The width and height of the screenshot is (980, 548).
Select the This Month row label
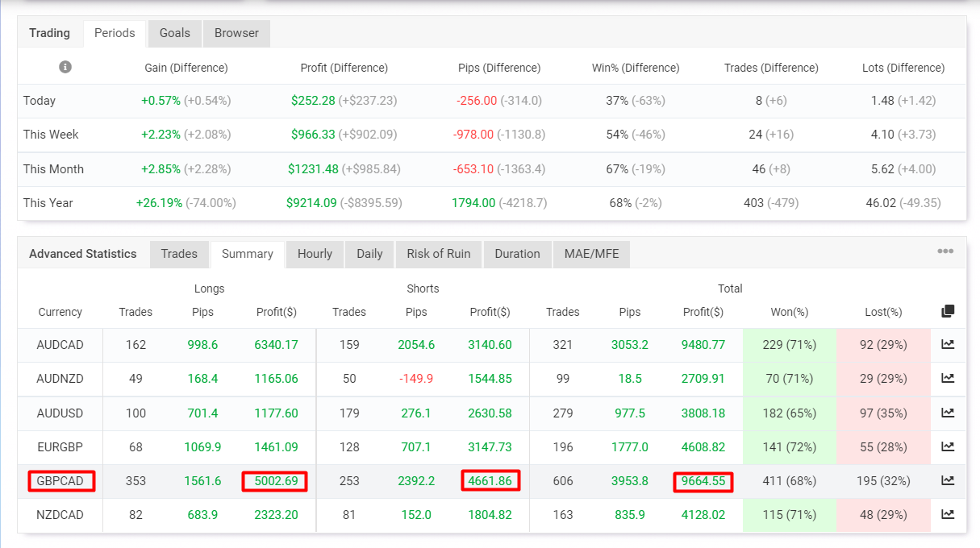[x=53, y=169]
